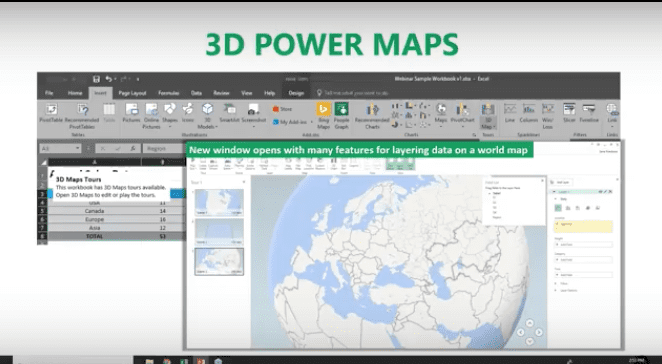Viewport: 662px width, 364px height.
Task: Launch the People Graph add-in
Action: tap(342, 116)
